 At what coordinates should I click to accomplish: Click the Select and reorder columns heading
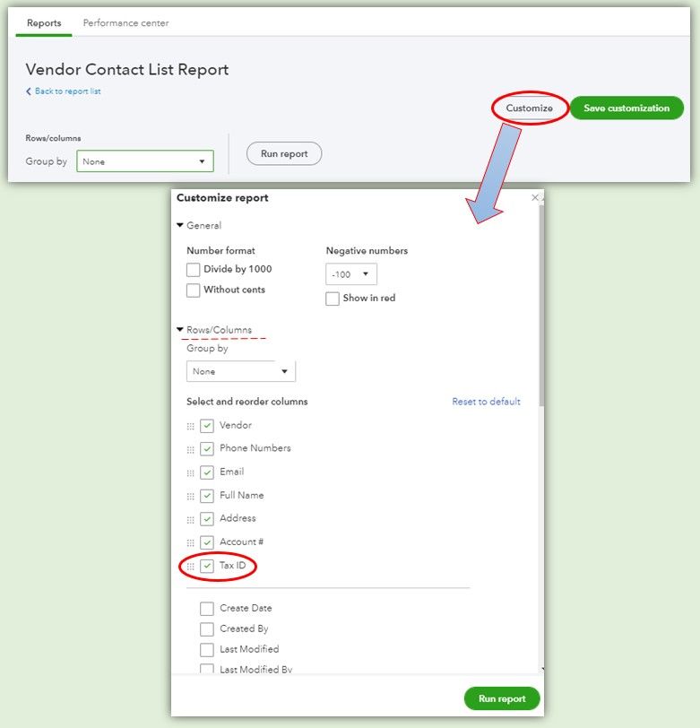click(x=247, y=402)
